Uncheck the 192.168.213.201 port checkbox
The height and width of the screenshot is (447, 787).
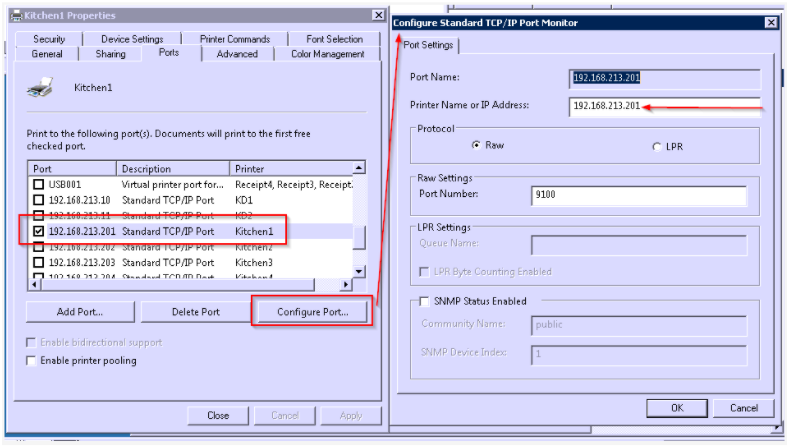39,232
